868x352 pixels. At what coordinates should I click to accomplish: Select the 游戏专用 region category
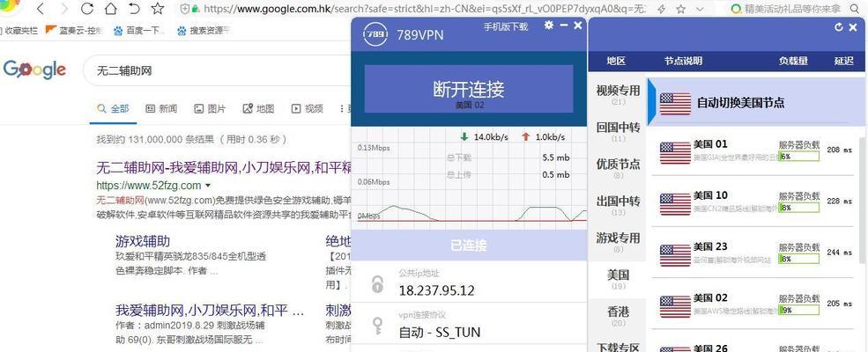(618, 242)
